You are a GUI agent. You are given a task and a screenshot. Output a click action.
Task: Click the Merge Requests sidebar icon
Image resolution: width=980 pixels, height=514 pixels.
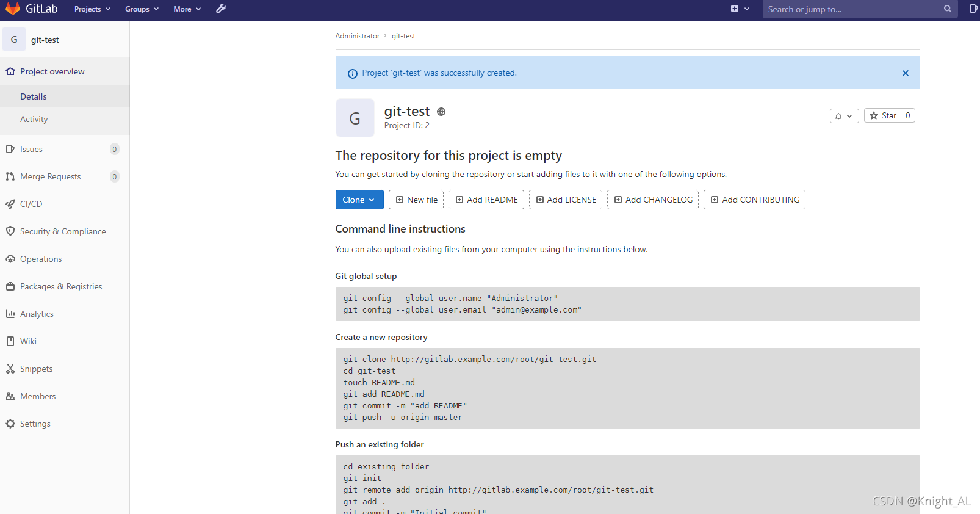click(10, 176)
